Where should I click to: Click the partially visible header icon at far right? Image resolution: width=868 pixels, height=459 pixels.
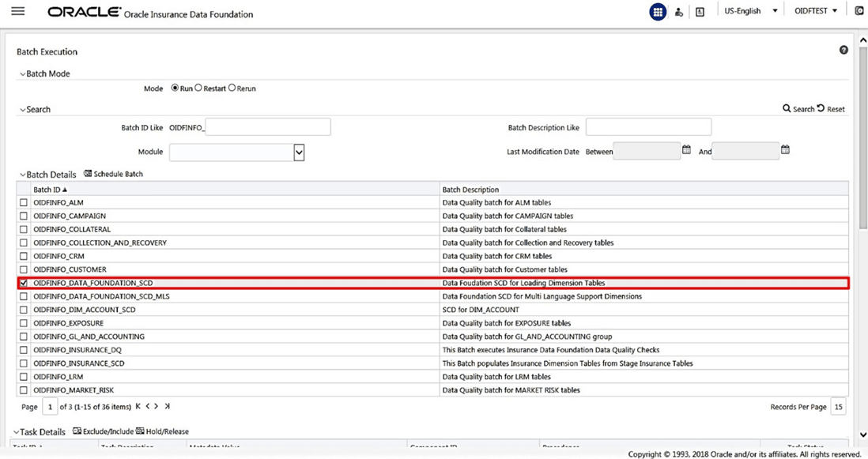pyautogui.click(x=859, y=11)
